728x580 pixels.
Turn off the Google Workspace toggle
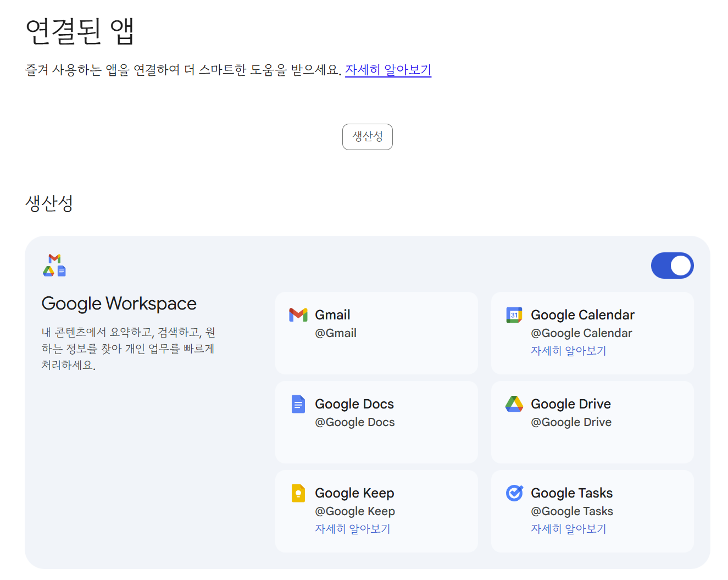(672, 266)
